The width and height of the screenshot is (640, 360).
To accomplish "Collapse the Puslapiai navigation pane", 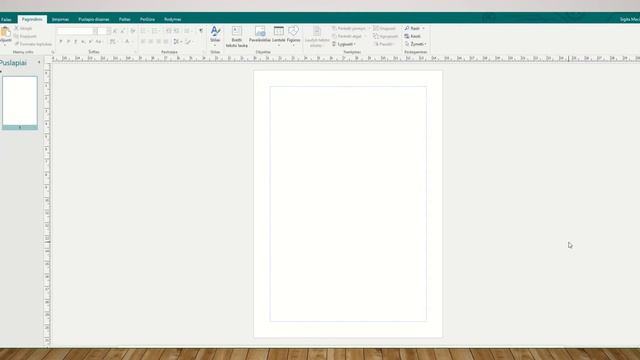I will pos(39,62).
